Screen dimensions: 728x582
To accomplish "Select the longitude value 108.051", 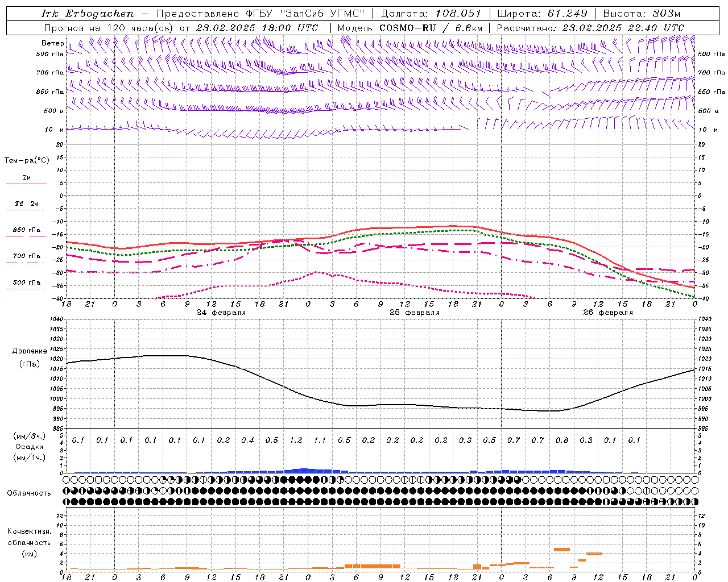I will (x=458, y=14).
